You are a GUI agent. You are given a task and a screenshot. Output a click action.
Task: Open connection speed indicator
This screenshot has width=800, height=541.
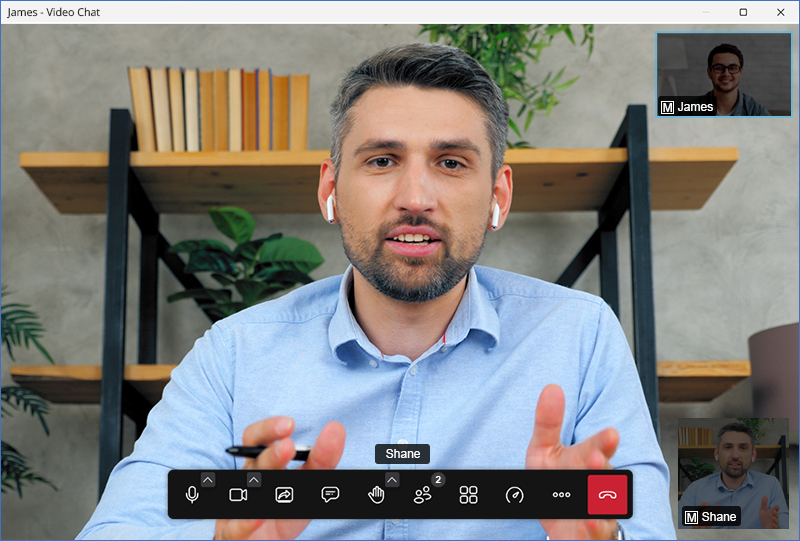coord(514,495)
